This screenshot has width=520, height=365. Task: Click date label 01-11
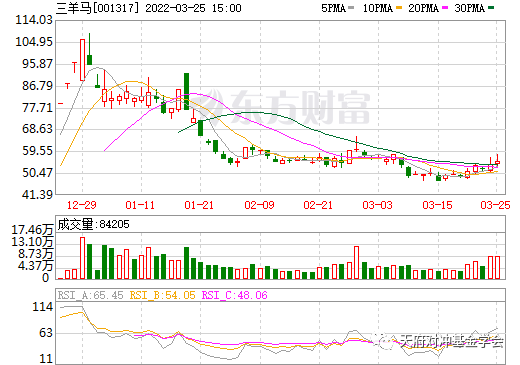click(x=140, y=205)
